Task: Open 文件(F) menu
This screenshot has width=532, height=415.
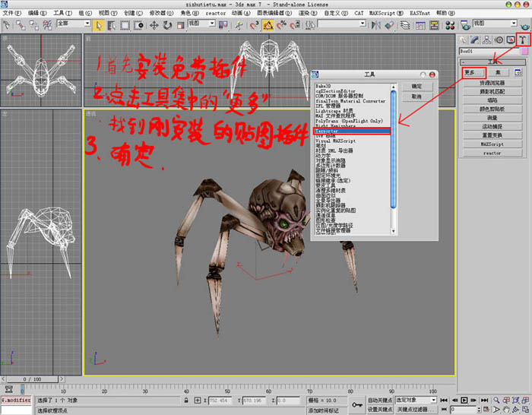Action: (x=12, y=13)
